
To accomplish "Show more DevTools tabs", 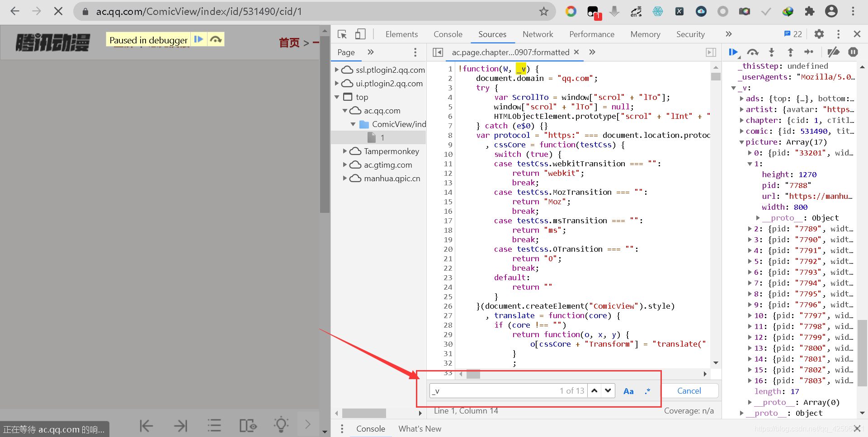I will pos(728,34).
